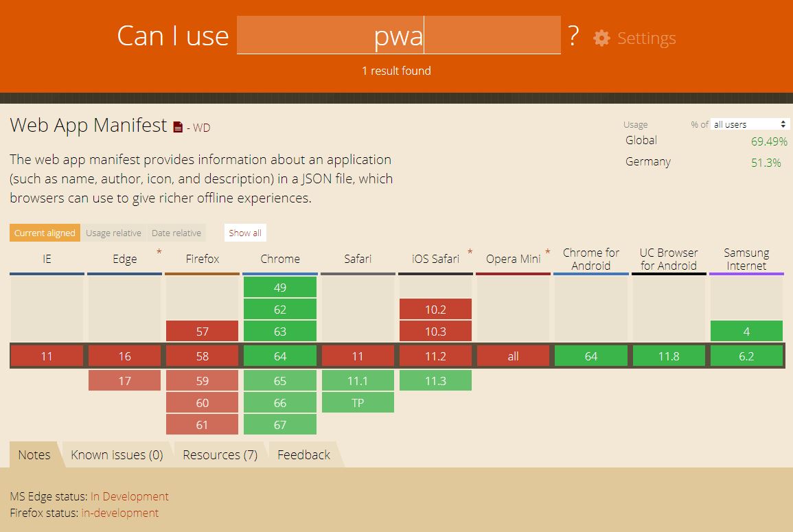Switch to the Feedback tab
Viewport: 793px width, 532px height.
pyautogui.click(x=303, y=454)
